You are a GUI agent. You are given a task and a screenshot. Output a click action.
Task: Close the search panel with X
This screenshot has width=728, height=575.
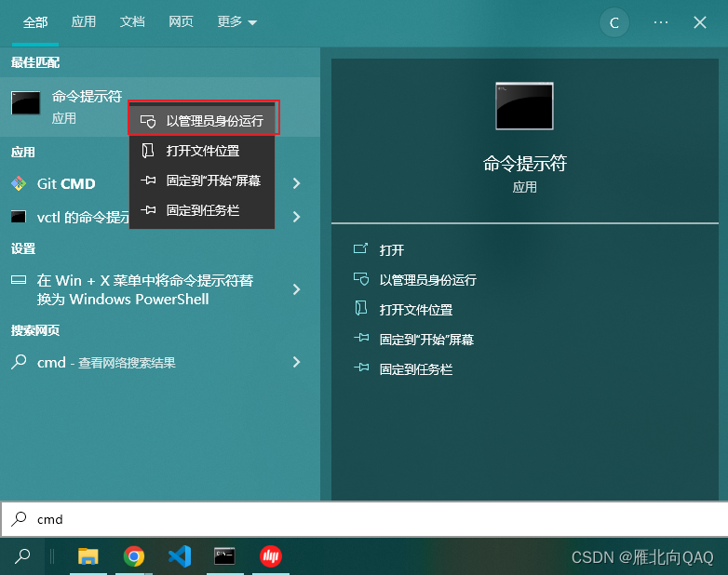(x=700, y=22)
